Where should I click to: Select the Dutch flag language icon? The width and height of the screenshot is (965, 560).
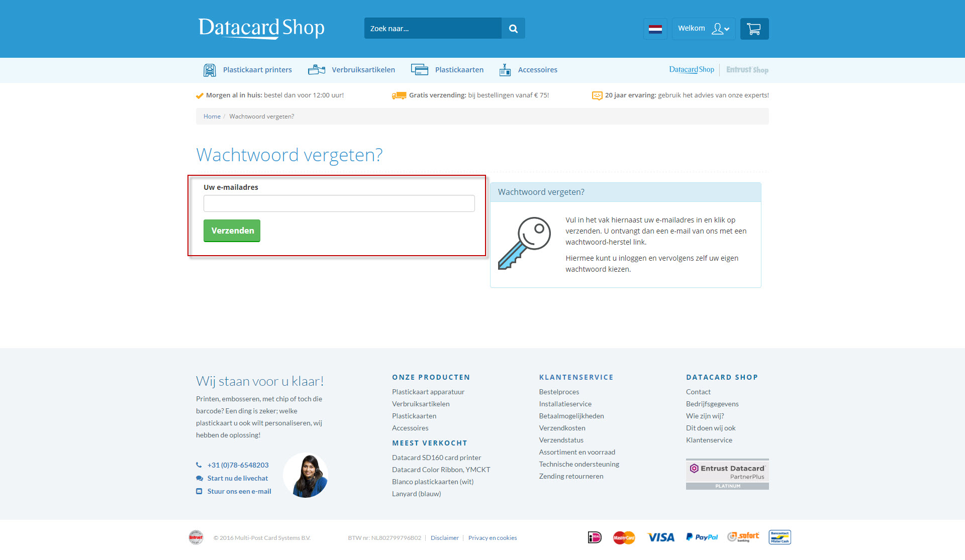pyautogui.click(x=655, y=29)
